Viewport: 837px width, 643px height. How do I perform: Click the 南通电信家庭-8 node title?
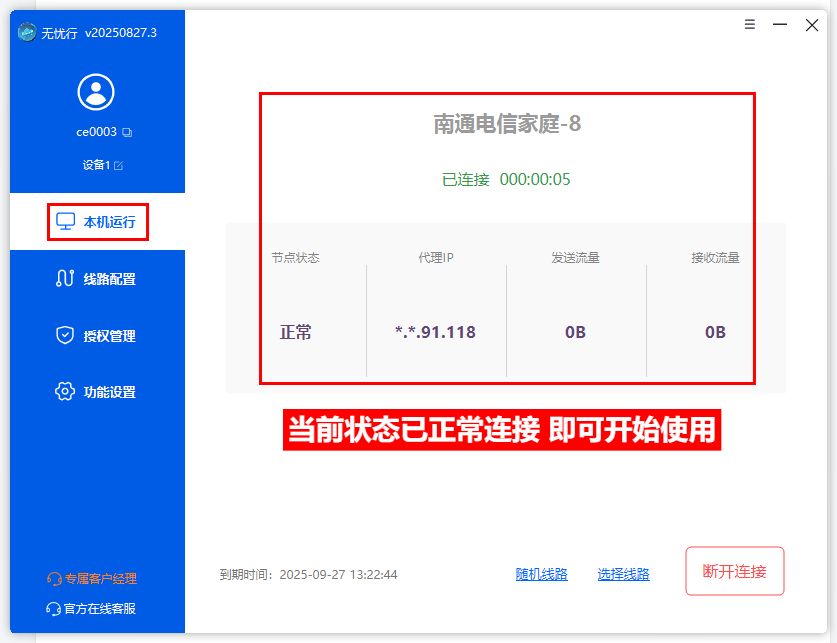507,124
